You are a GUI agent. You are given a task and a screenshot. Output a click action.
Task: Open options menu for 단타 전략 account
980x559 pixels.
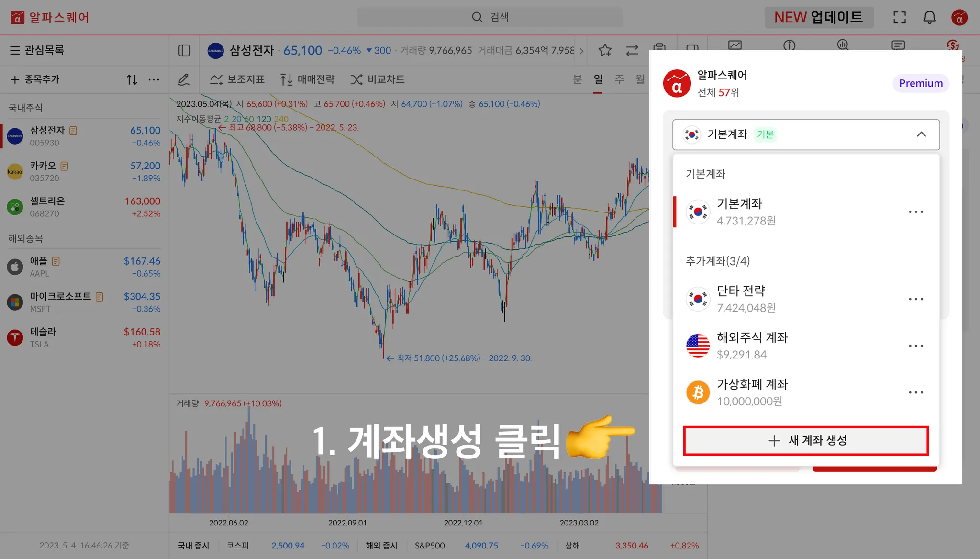click(x=915, y=299)
